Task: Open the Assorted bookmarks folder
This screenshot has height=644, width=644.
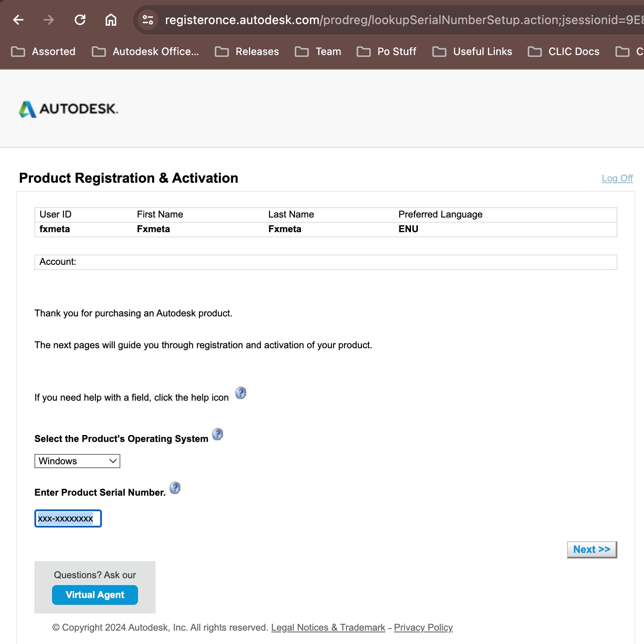Action: click(43, 52)
